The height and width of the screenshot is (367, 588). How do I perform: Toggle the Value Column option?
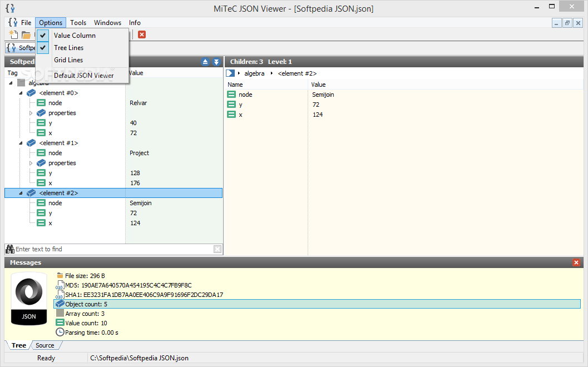pyautogui.click(x=82, y=35)
